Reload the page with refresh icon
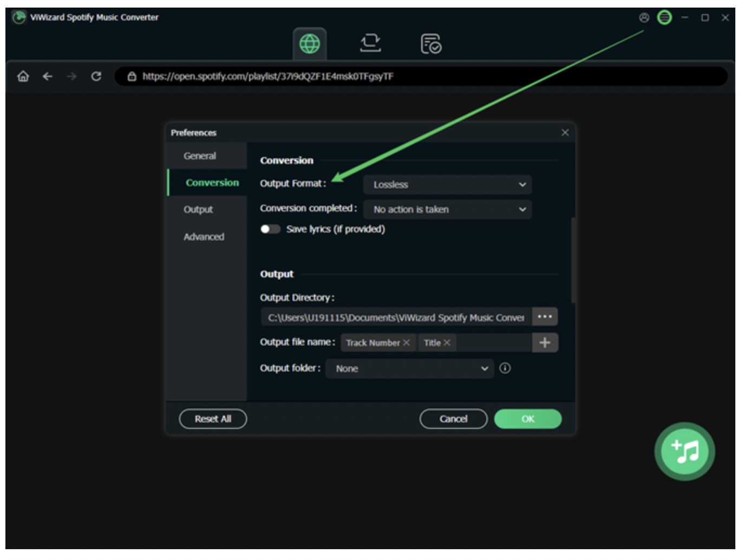 (x=96, y=76)
